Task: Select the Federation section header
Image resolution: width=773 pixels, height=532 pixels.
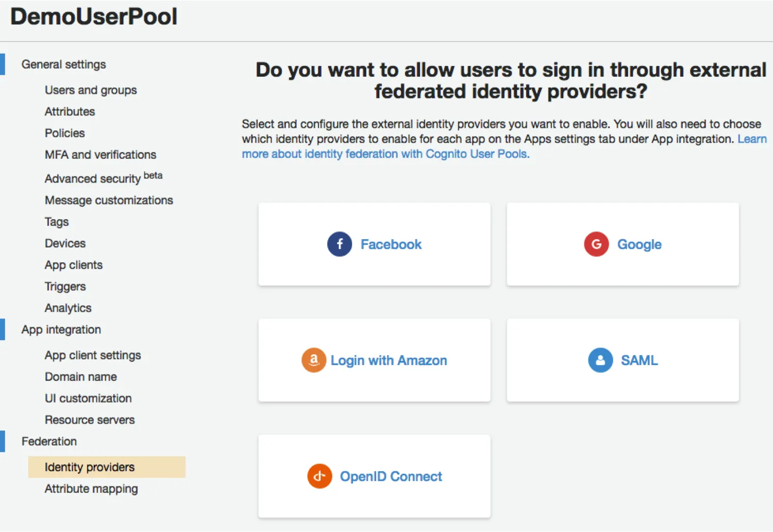Action: point(49,441)
